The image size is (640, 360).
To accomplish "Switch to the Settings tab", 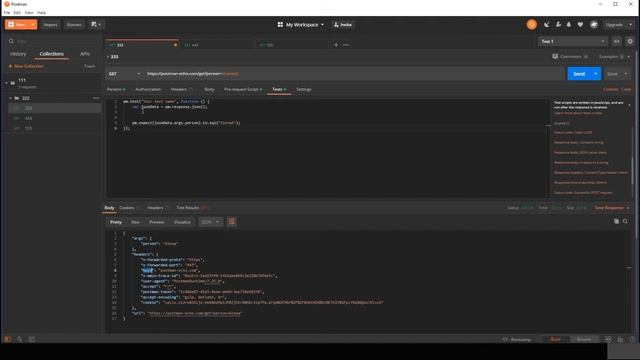I will 304,89.
